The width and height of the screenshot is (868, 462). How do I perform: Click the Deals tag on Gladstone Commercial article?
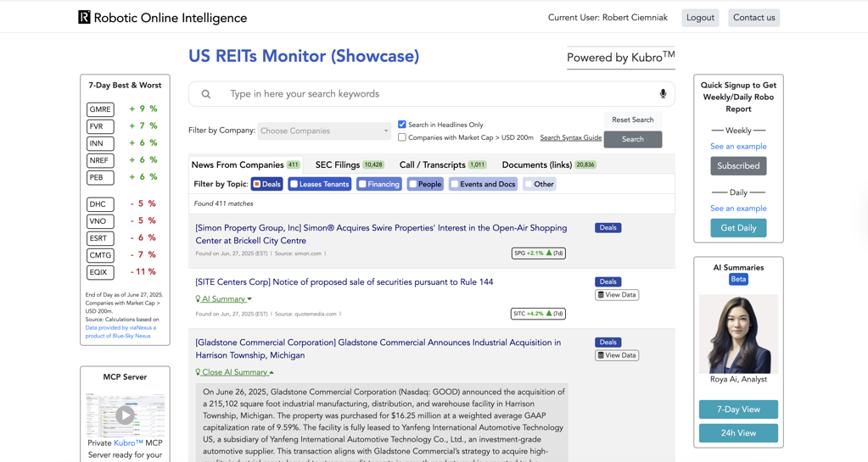(x=608, y=342)
